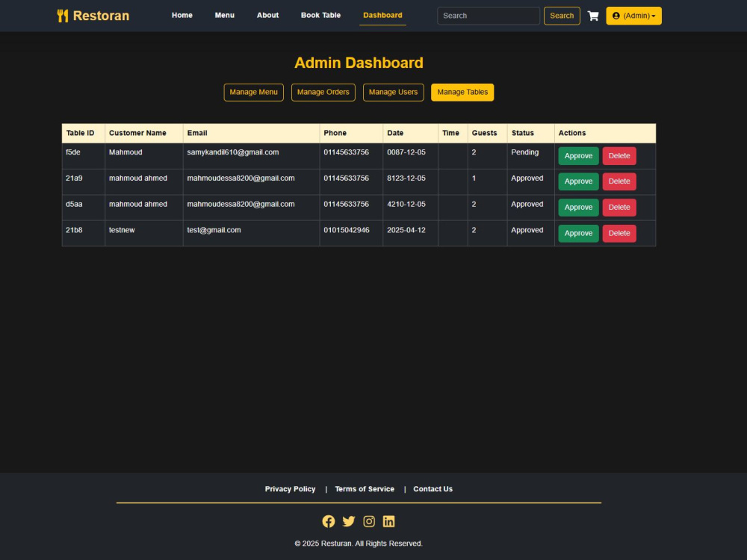Image resolution: width=747 pixels, height=560 pixels.
Task: Click the Restoran fork-and-knife logo
Action: [63, 16]
